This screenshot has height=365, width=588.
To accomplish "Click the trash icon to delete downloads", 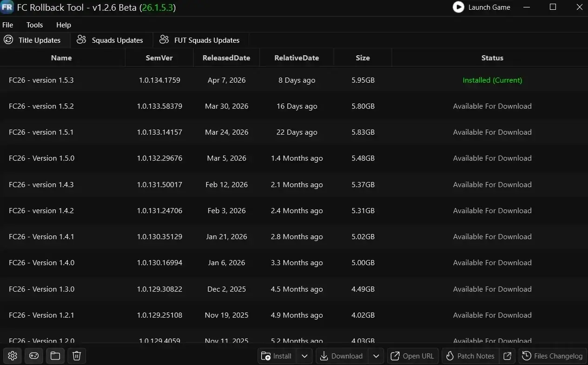I will (x=76, y=356).
